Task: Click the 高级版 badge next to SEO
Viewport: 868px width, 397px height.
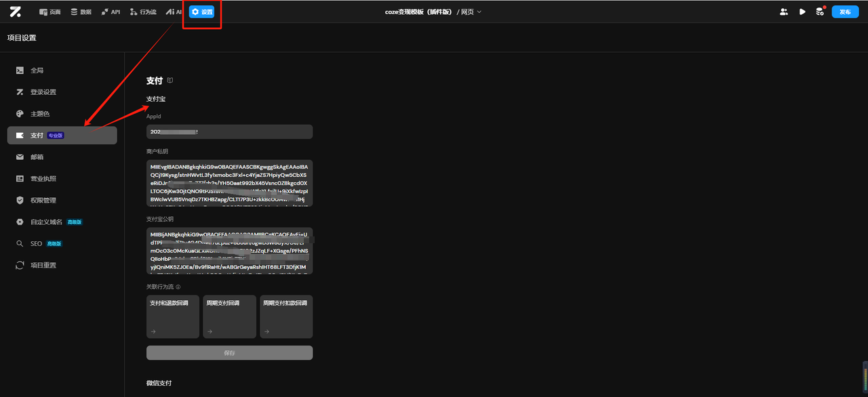Action: 54,244
